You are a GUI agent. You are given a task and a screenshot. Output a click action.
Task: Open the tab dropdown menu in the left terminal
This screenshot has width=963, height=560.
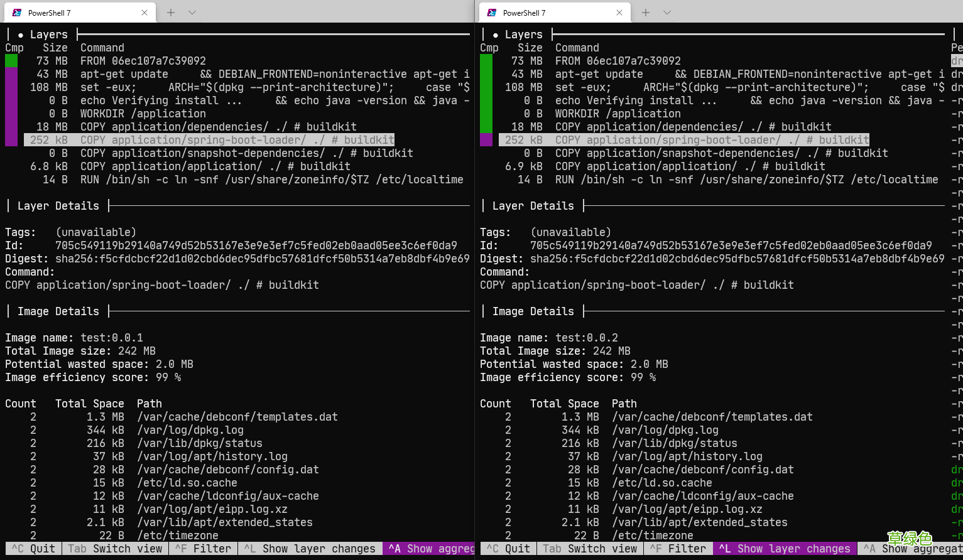point(192,12)
